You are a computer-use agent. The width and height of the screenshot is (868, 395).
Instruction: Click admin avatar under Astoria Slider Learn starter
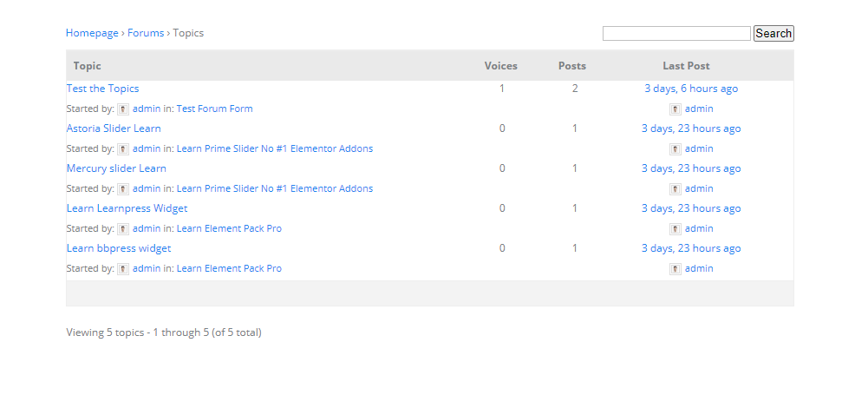[123, 149]
